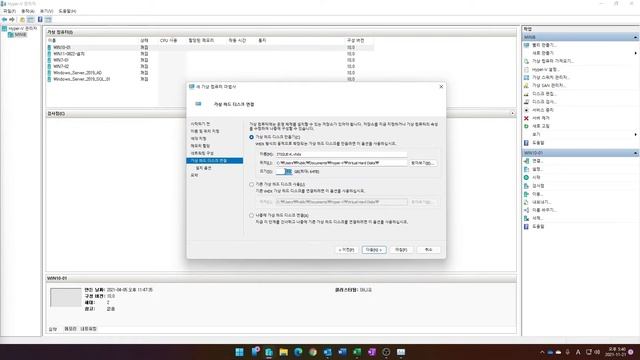The width and height of the screenshot is (640, 360).
Task: Select WIN11-0922 virtual machine row
Action: pos(210,54)
